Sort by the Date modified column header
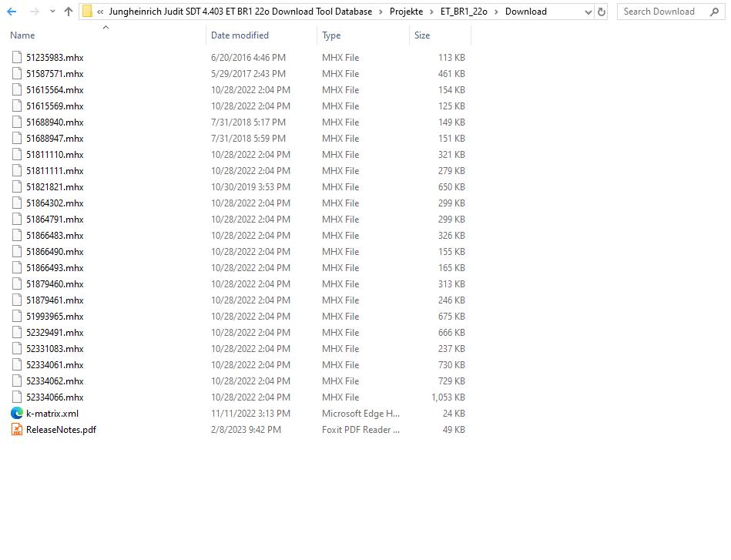This screenshot has width=731, height=560. 241,35
